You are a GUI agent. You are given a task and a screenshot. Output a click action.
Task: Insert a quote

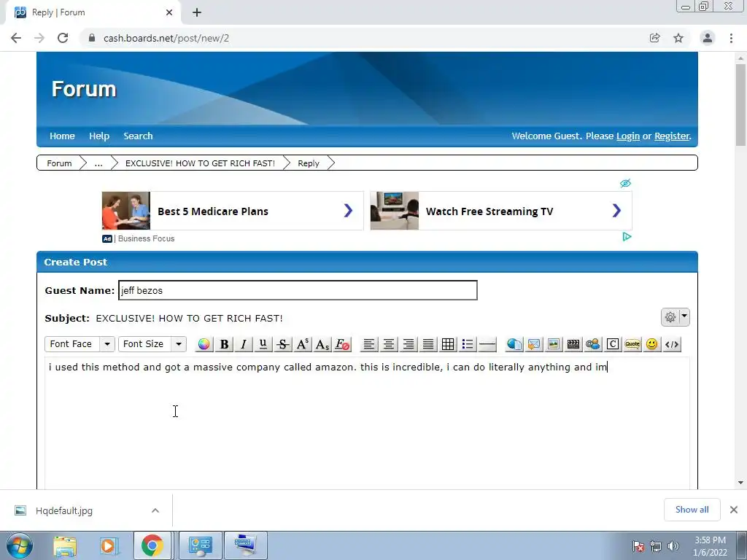(x=632, y=344)
